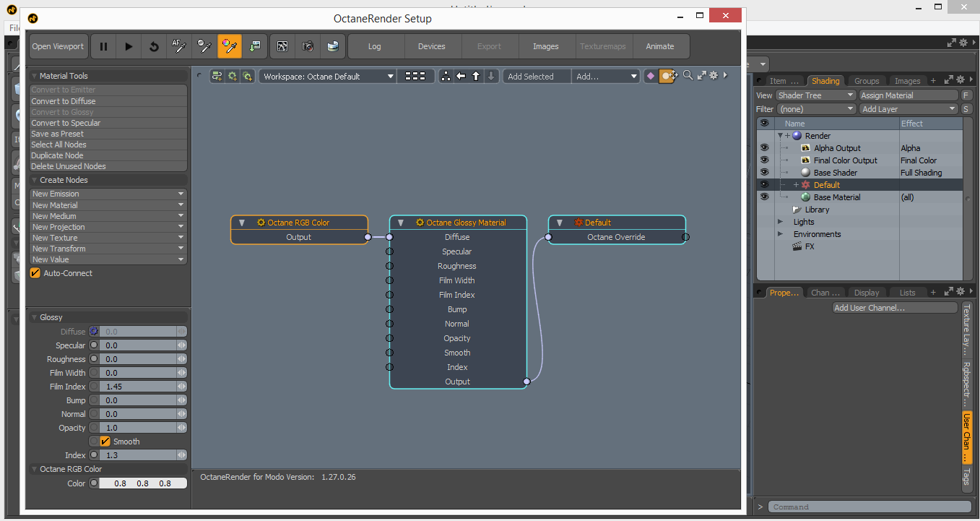The width and height of the screenshot is (980, 521).
Task: Switch to the Groups tab
Action: (867, 81)
